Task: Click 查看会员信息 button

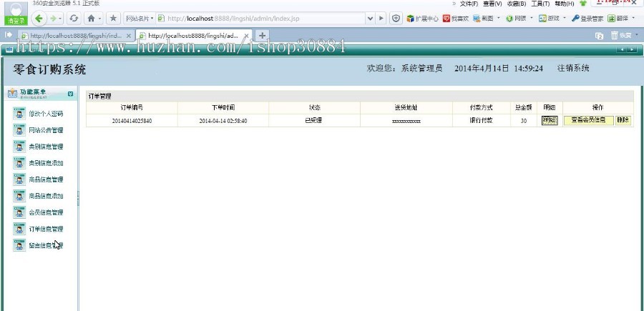Action: [589, 121]
